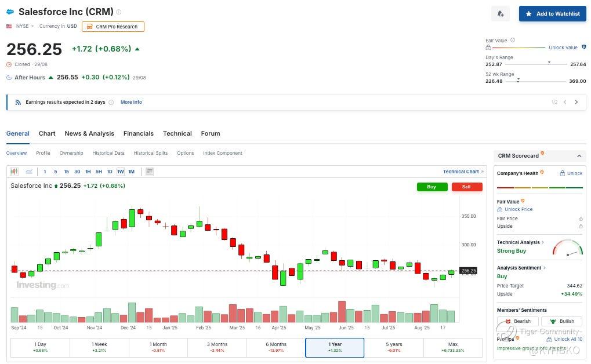Click the news overlay icon in chart toolbar
The image size is (591, 364).
click(150, 172)
